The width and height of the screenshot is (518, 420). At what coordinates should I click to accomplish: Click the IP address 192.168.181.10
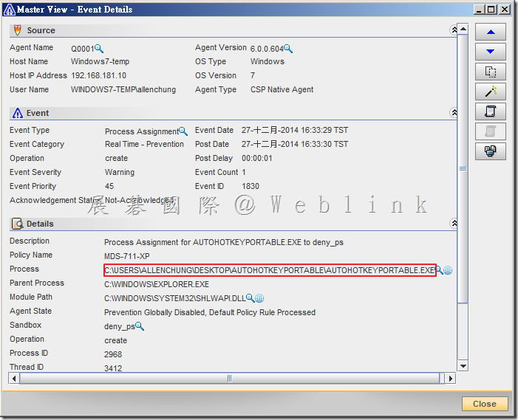pos(98,75)
